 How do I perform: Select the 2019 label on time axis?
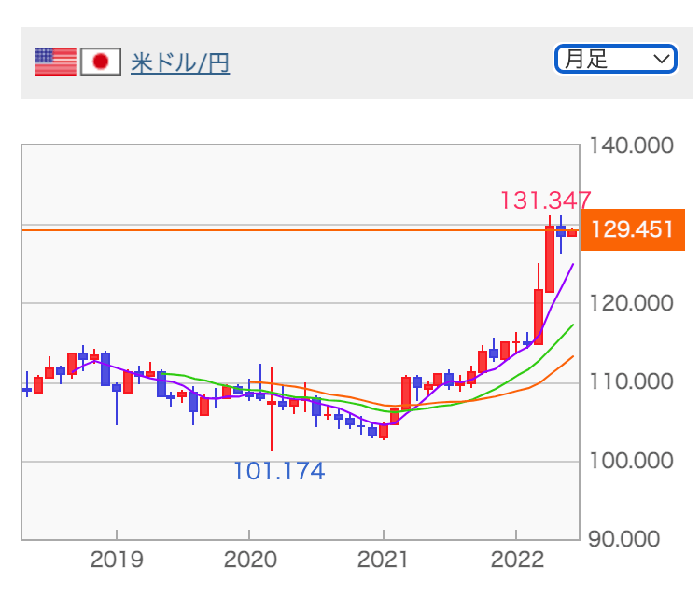click(x=117, y=560)
